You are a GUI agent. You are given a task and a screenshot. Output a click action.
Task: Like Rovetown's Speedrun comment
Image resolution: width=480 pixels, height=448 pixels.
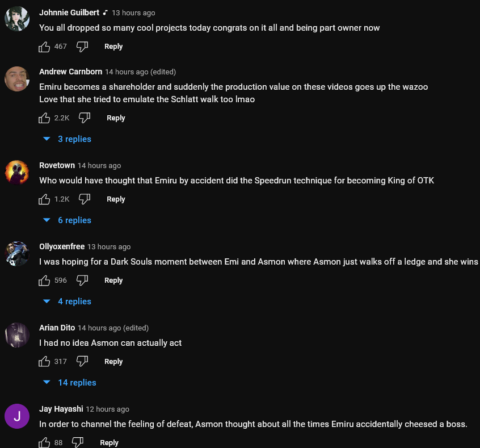click(x=44, y=199)
